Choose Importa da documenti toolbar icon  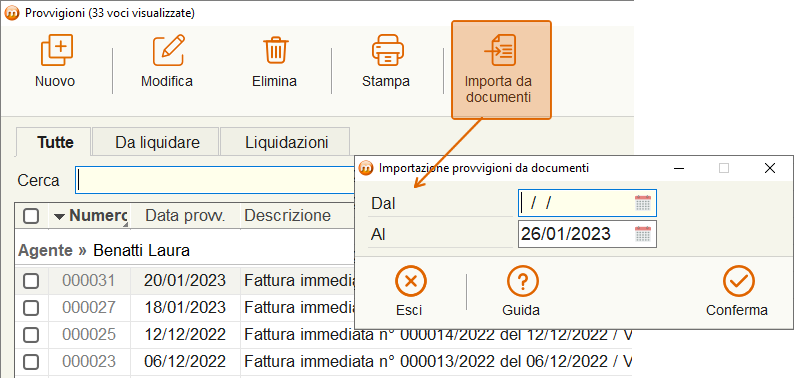[x=500, y=50]
